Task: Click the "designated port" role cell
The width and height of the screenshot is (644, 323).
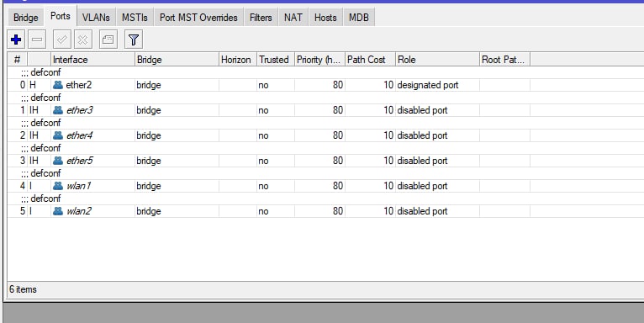Action: 428,85
